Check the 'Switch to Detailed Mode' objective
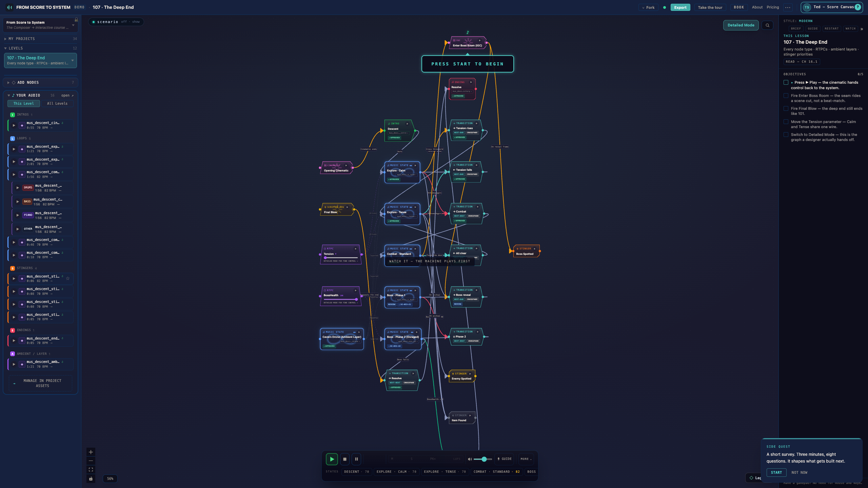Screen dimensions: 868x488 [786, 135]
